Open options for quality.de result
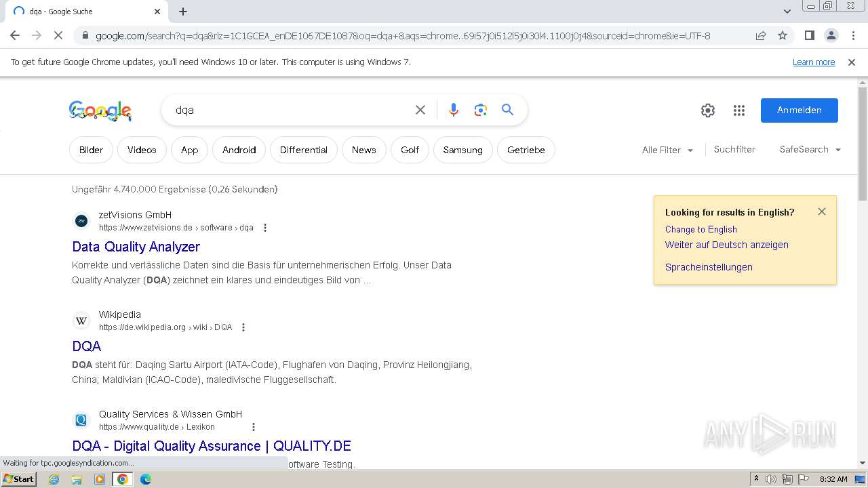 click(x=254, y=427)
